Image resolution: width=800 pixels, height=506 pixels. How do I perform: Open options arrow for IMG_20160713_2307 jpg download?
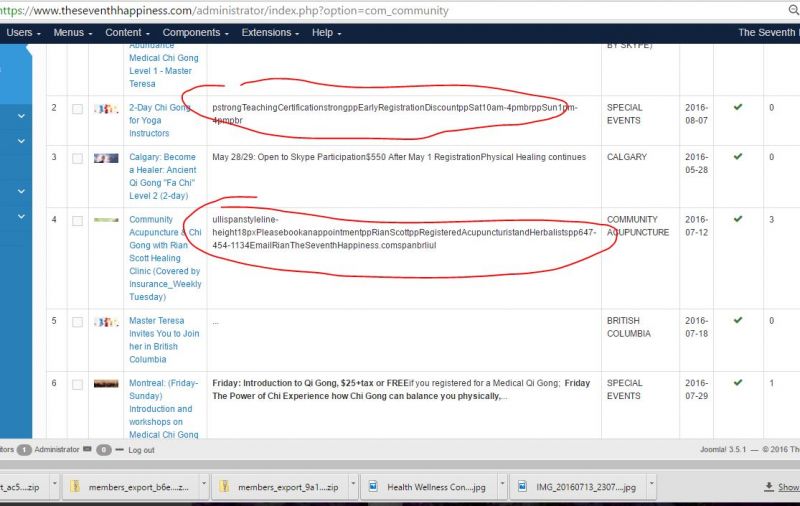tap(652, 482)
